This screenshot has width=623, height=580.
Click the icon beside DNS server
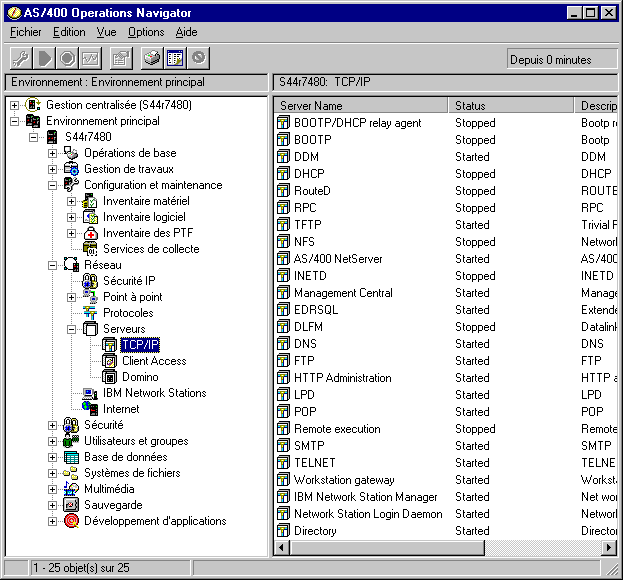tap(283, 344)
